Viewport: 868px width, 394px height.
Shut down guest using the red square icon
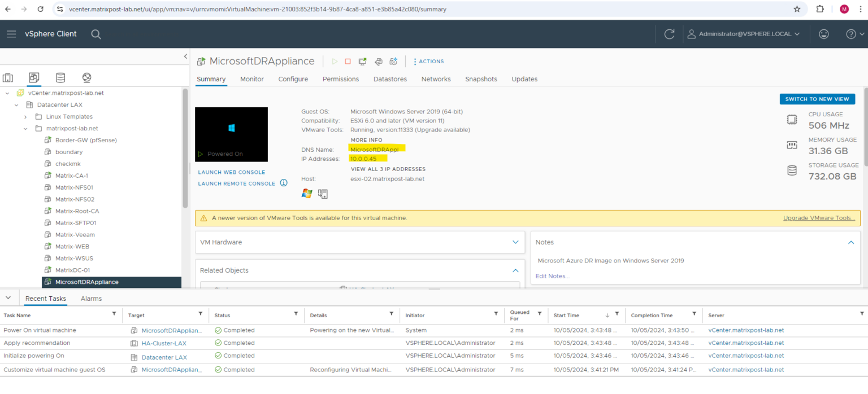point(347,61)
